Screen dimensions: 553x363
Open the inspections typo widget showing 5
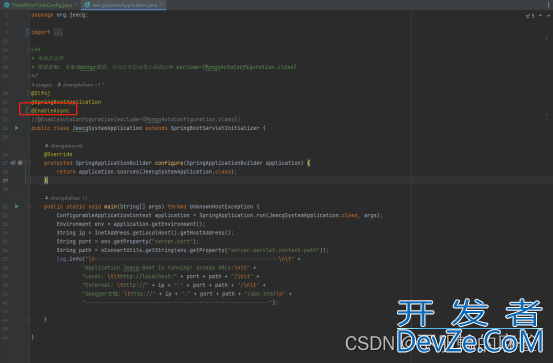tap(530, 16)
